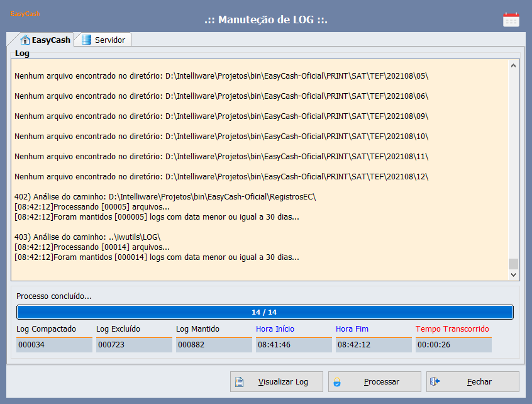The height and width of the screenshot is (404, 532).
Task: Click the 14 / 14 progress bar
Action: click(264, 312)
